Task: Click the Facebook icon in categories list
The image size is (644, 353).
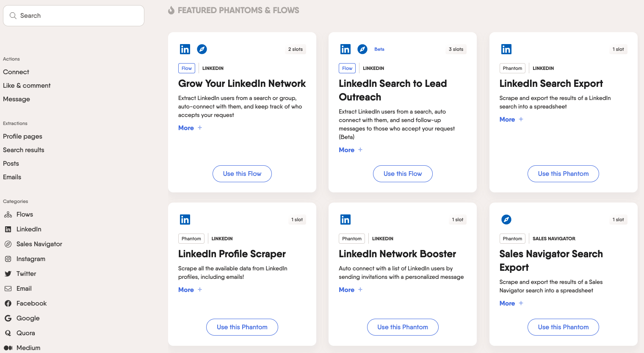Action: (8, 303)
